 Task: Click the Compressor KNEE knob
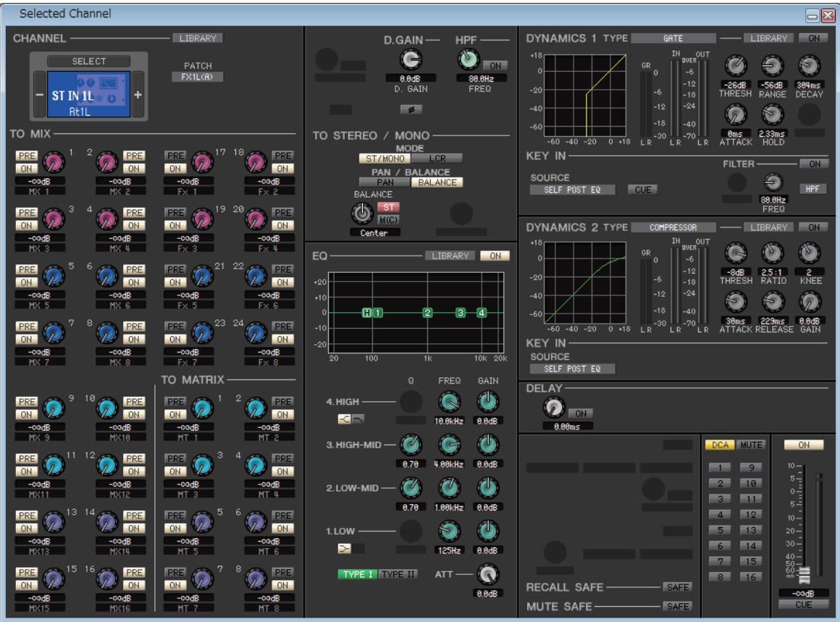click(809, 253)
